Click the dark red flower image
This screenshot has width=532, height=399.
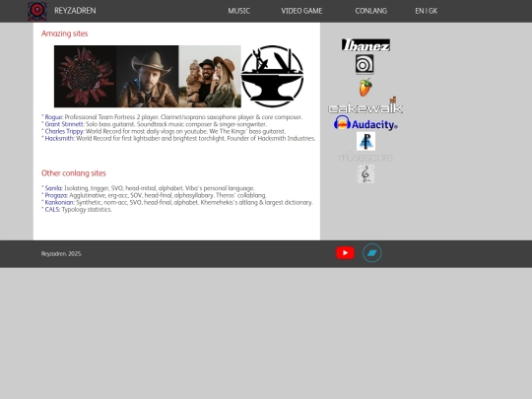pyautogui.click(x=85, y=76)
